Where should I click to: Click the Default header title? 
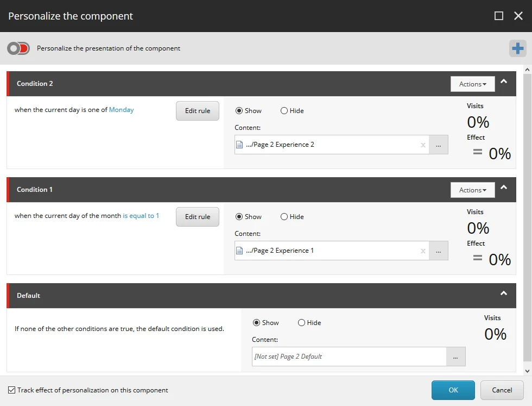click(28, 296)
